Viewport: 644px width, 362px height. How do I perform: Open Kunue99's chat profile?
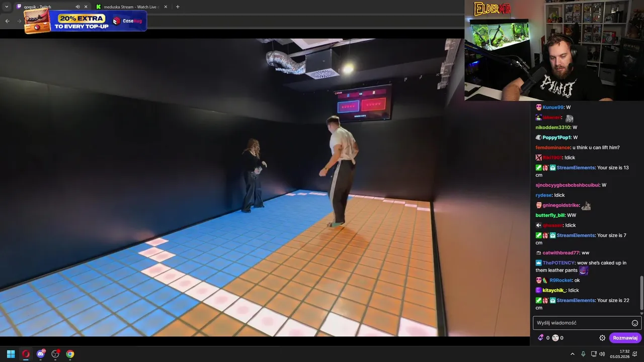pos(553,107)
